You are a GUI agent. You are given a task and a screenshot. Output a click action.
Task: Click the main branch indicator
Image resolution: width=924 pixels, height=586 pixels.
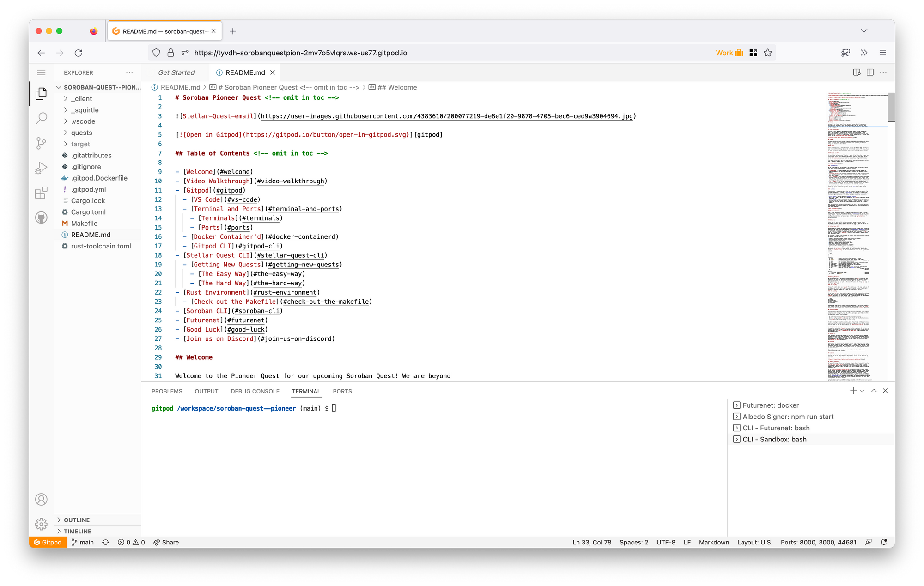pyautogui.click(x=83, y=542)
